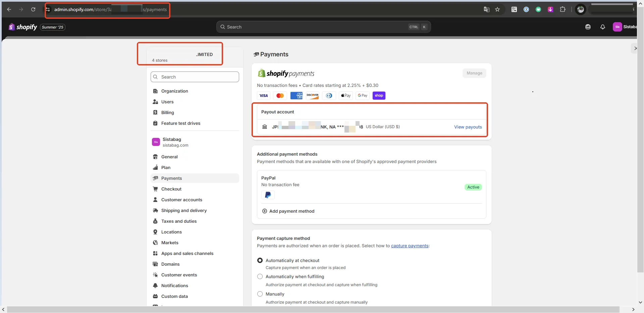644x313 pixels.
Task: Go to General settings
Action: [x=195, y=157]
